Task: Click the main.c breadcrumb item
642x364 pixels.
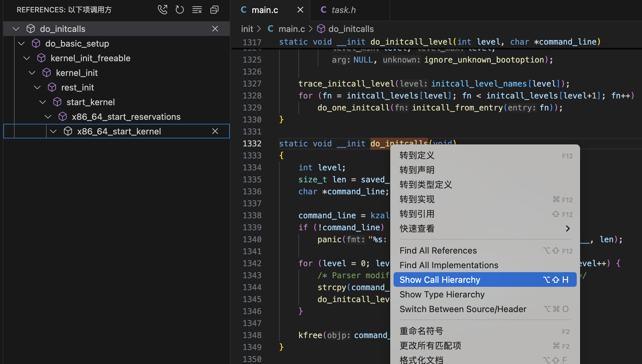Action: coord(292,29)
